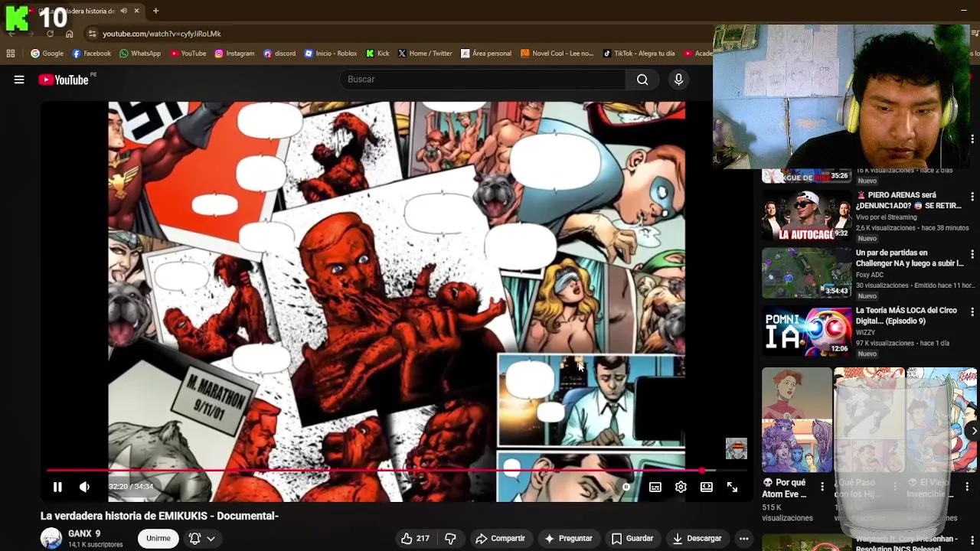The height and width of the screenshot is (551, 980).
Task: Open Instagram bookmark
Action: tap(234, 54)
